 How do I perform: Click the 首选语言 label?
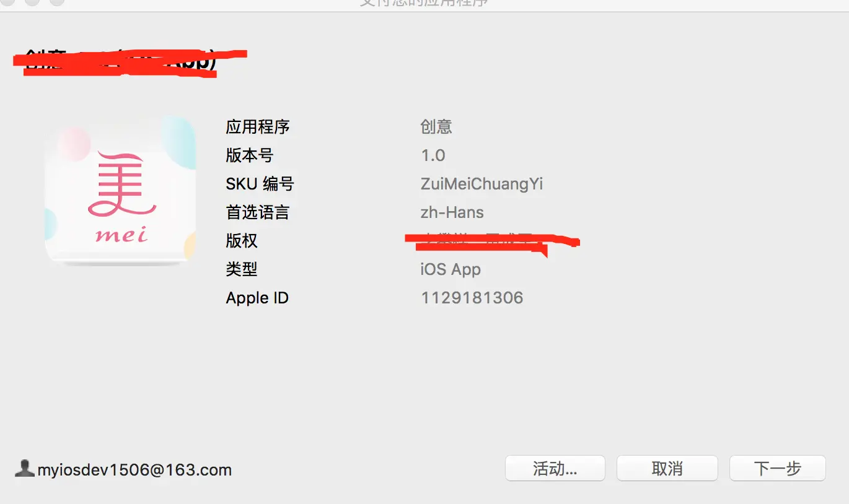coord(257,212)
